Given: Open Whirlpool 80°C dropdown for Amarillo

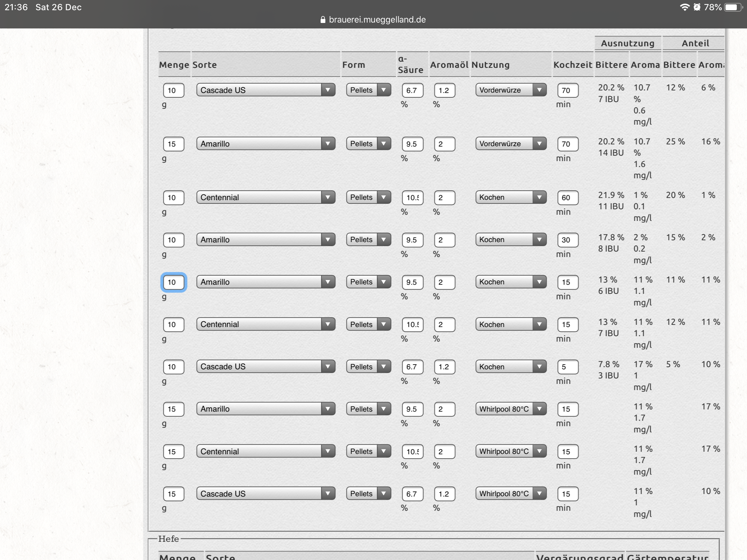Looking at the screenshot, I should 511,409.
